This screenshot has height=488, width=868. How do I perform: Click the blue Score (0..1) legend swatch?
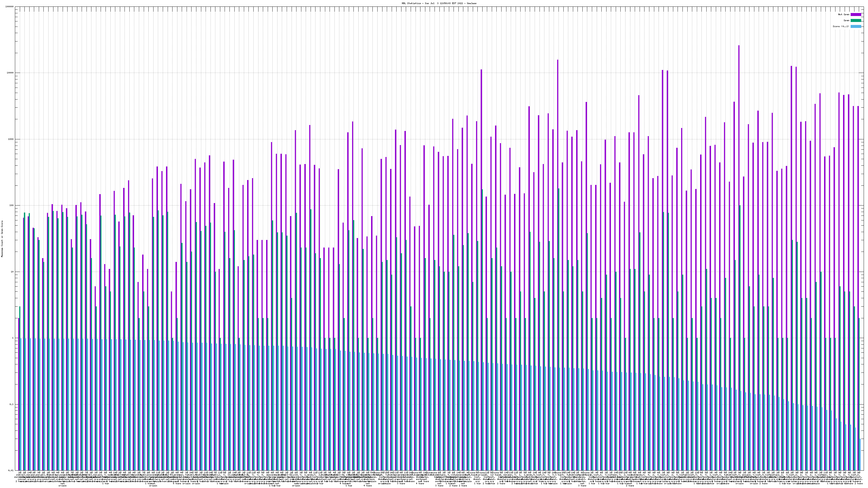[x=856, y=26]
